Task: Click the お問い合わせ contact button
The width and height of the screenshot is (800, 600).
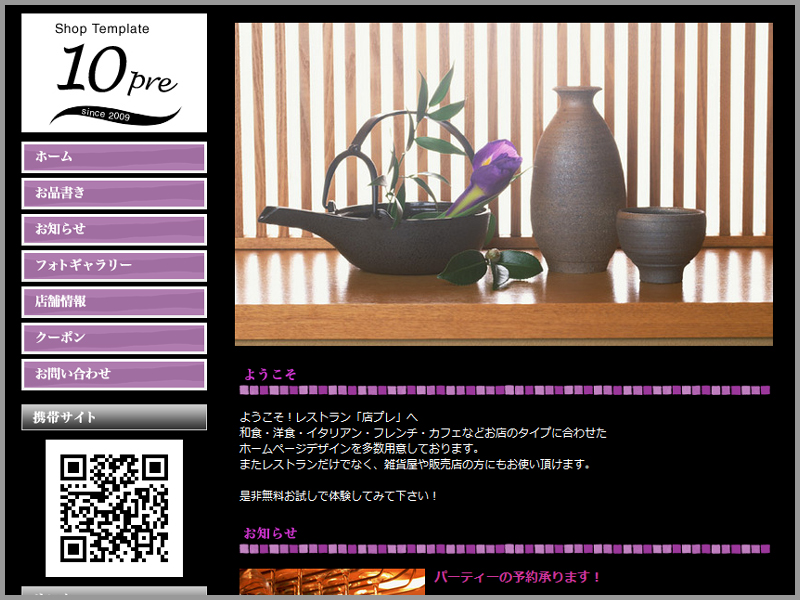Action: 114,374
